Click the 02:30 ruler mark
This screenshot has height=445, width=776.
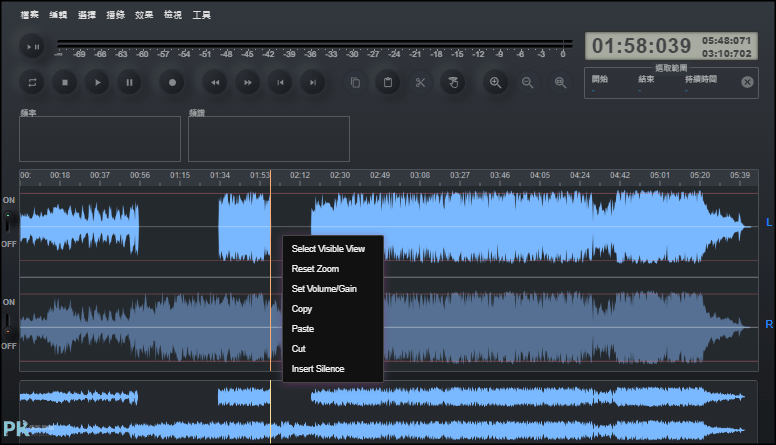pos(340,175)
